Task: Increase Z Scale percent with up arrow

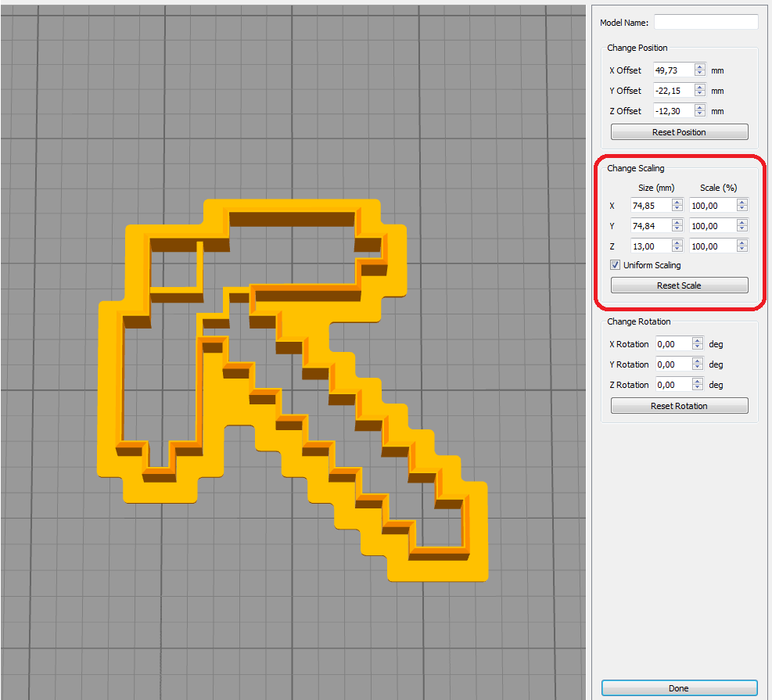Action: [742, 242]
